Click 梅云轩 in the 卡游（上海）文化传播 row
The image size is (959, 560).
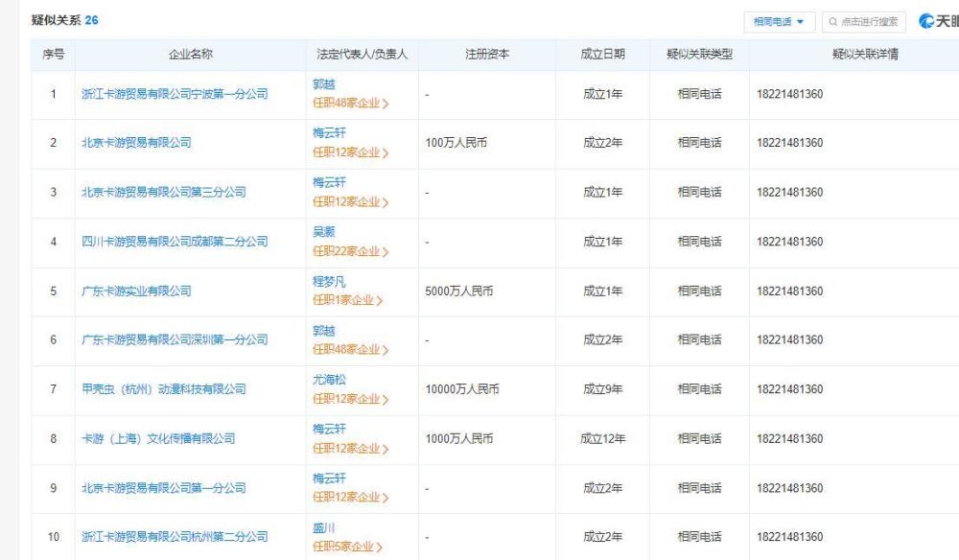[329, 430]
